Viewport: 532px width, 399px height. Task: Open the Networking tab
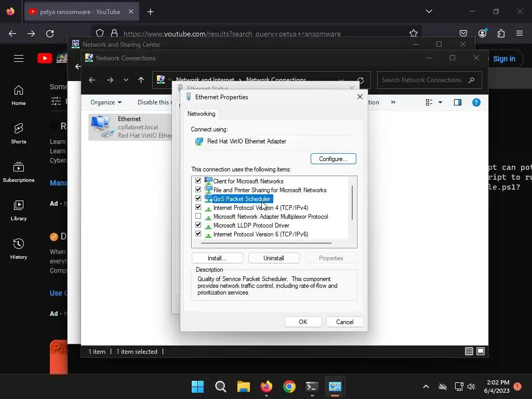202,114
